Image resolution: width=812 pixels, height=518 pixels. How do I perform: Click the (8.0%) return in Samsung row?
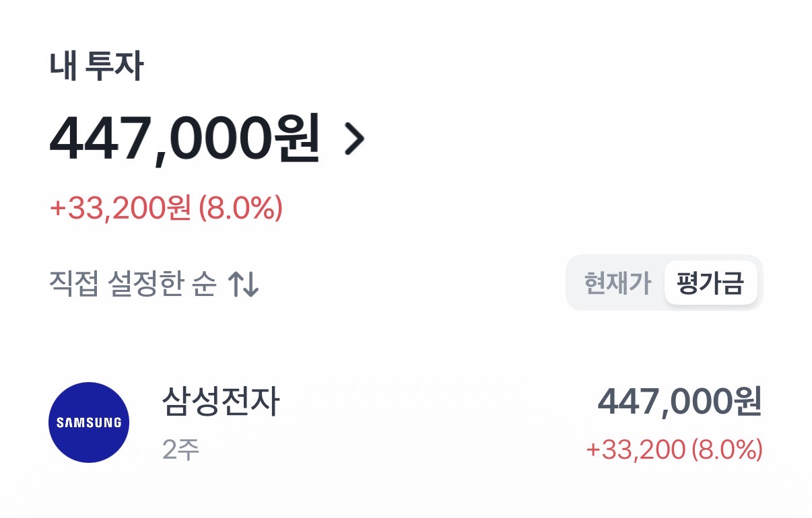726,449
